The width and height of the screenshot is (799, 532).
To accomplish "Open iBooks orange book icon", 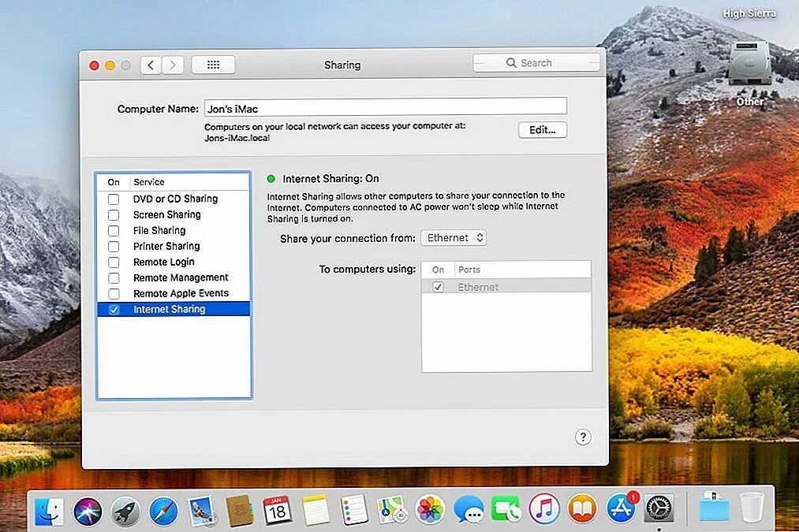I will [582, 509].
